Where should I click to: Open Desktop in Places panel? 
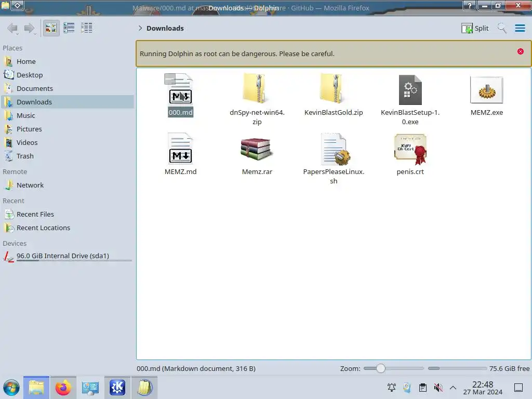(x=67, y=75)
